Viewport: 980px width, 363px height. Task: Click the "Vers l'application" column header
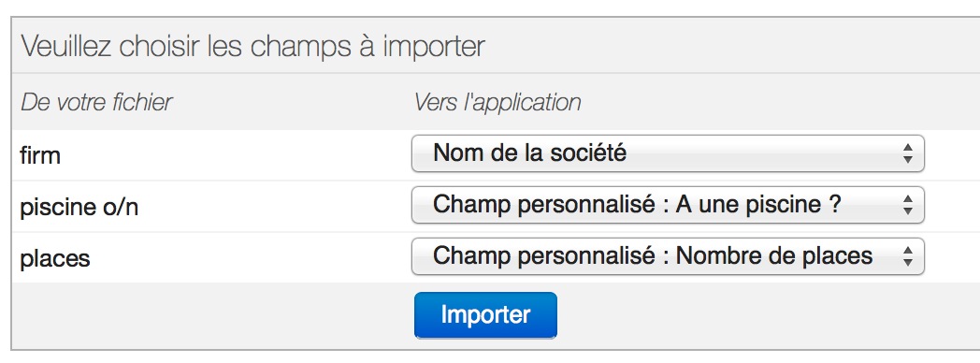pos(497,103)
